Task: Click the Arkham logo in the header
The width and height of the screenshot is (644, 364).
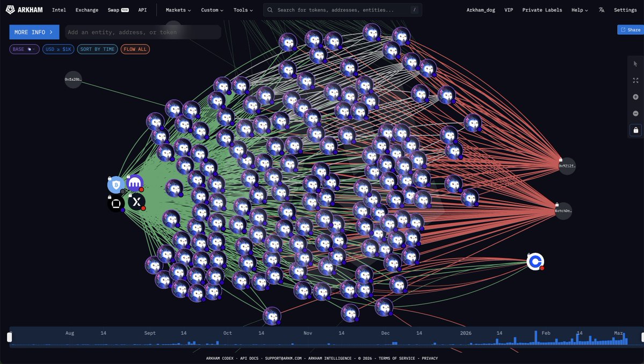Action: coord(24,10)
